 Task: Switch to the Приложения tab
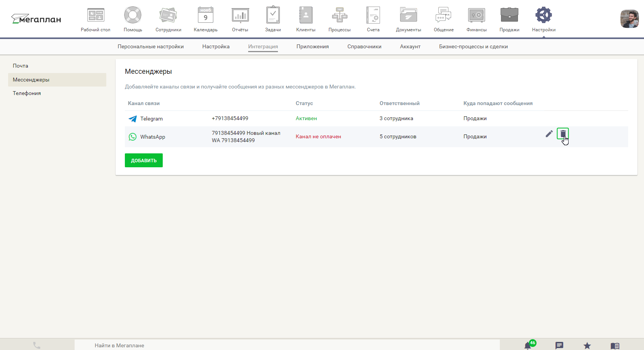[312, 47]
